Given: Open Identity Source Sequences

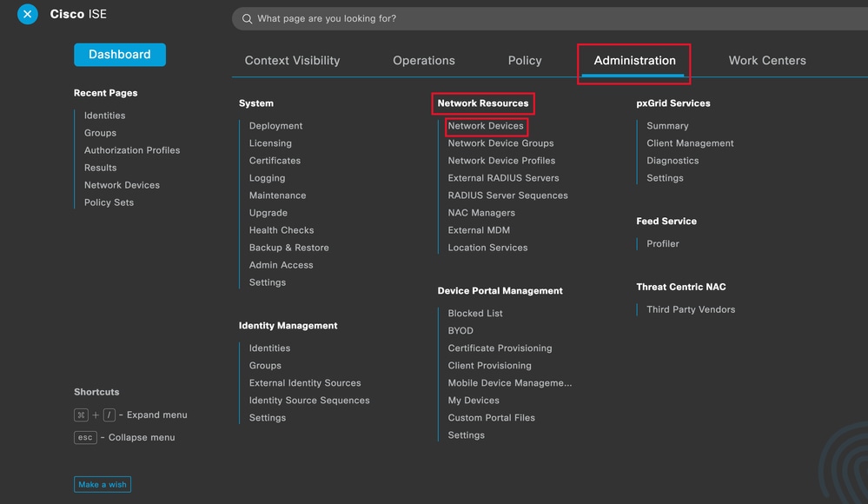Looking at the screenshot, I should coord(309,401).
